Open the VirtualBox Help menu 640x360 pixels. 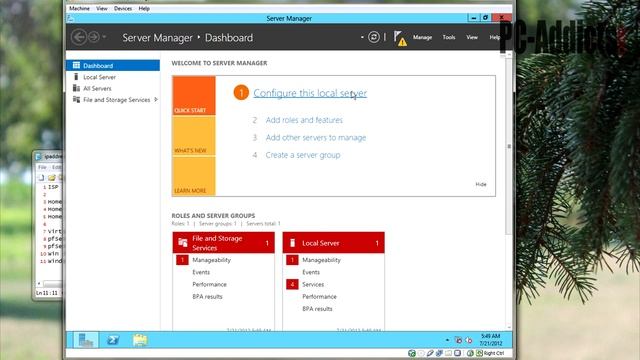144,8
